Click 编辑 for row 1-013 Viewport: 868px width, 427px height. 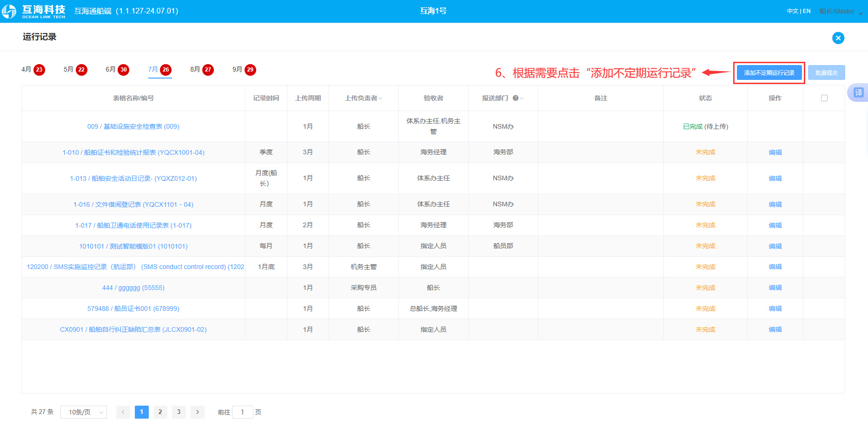[775, 178]
